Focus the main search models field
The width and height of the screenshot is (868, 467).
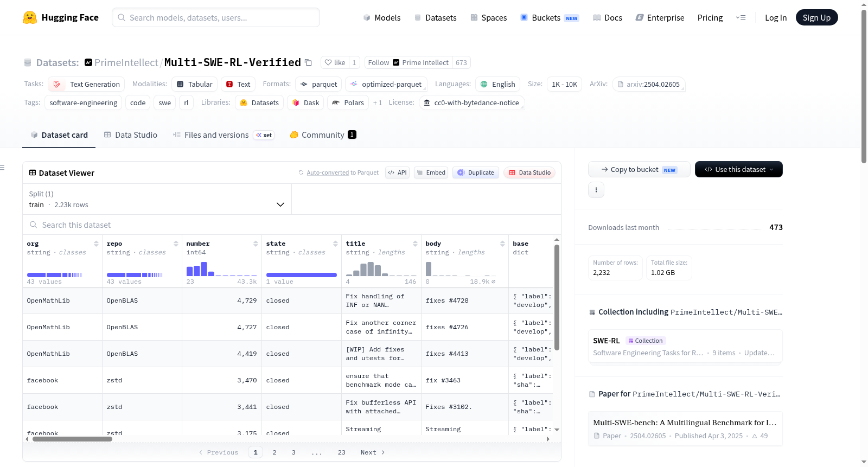pyautogui.click(x=216, y=17)
